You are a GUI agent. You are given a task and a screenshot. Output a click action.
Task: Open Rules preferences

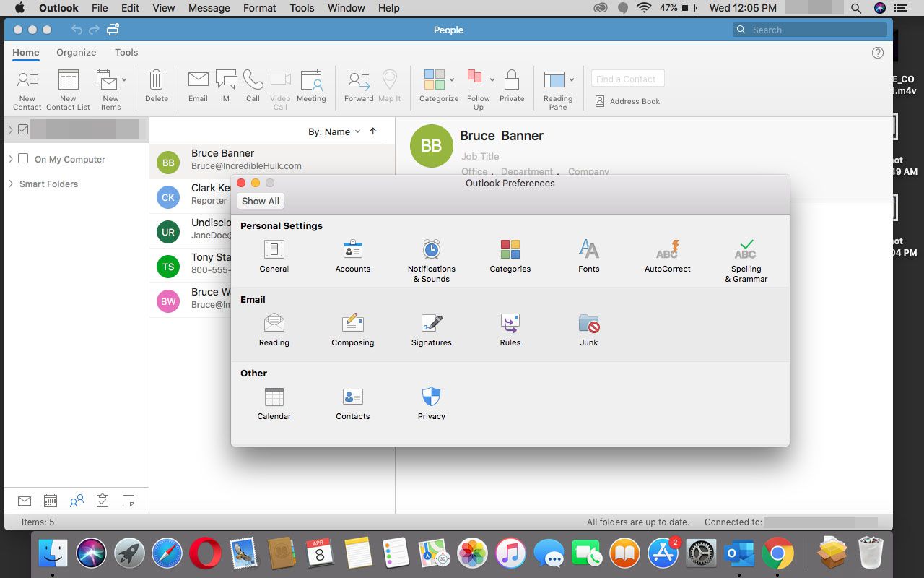coord(510,330)
